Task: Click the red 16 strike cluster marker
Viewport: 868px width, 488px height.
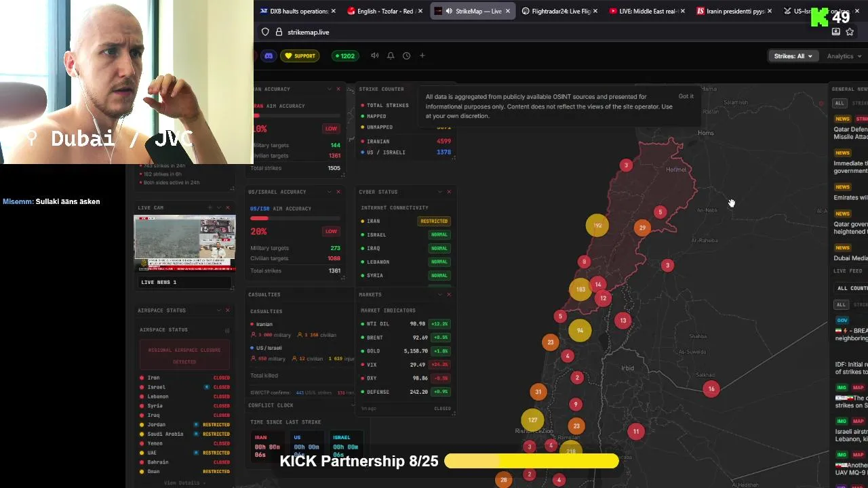Action: tap(711, 389)
